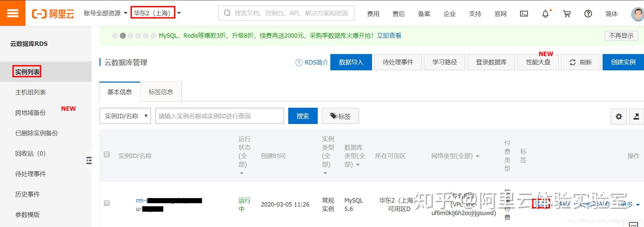This screenshot has height=227, width=644.
Task: Click the 立即查看 banner link
Action: [x=389, y=35]
